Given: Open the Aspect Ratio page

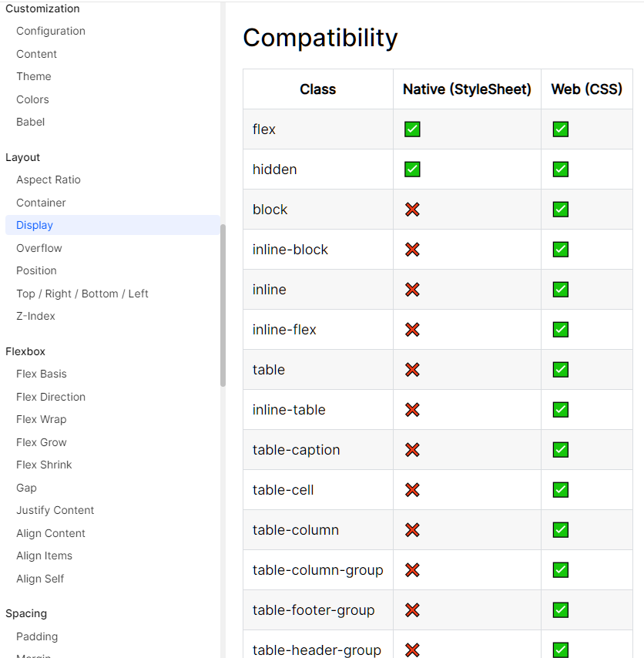Looking at the screenshot, I should 49,180.
